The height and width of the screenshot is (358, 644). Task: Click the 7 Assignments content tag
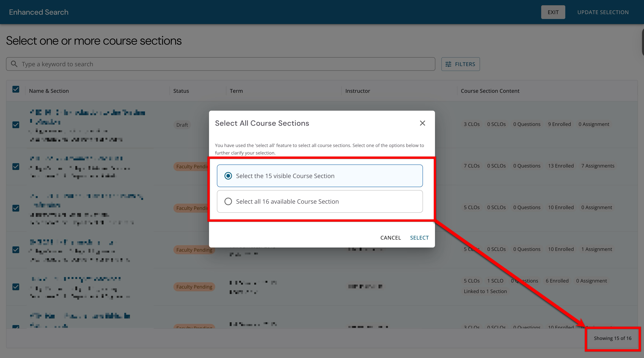point(597,166)
